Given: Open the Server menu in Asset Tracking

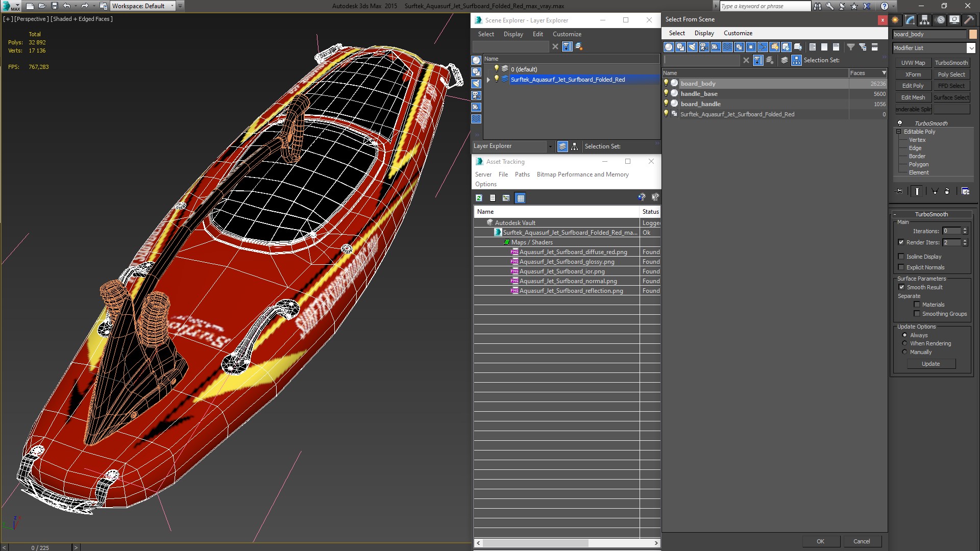Looking at the screenshot, I should click(x=483, y=174).
